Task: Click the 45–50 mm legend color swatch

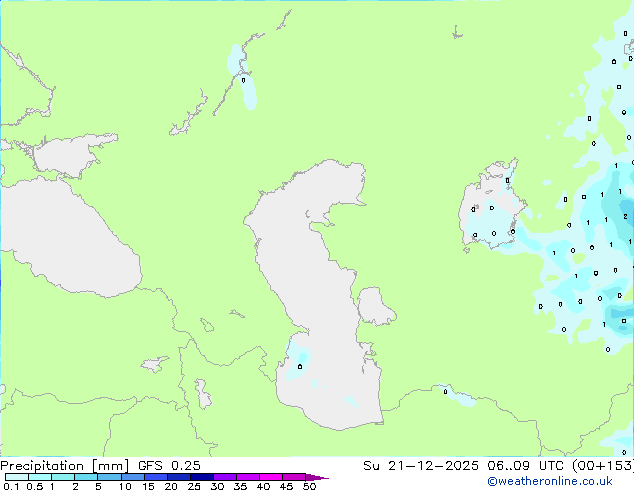Action: [294, 477]
